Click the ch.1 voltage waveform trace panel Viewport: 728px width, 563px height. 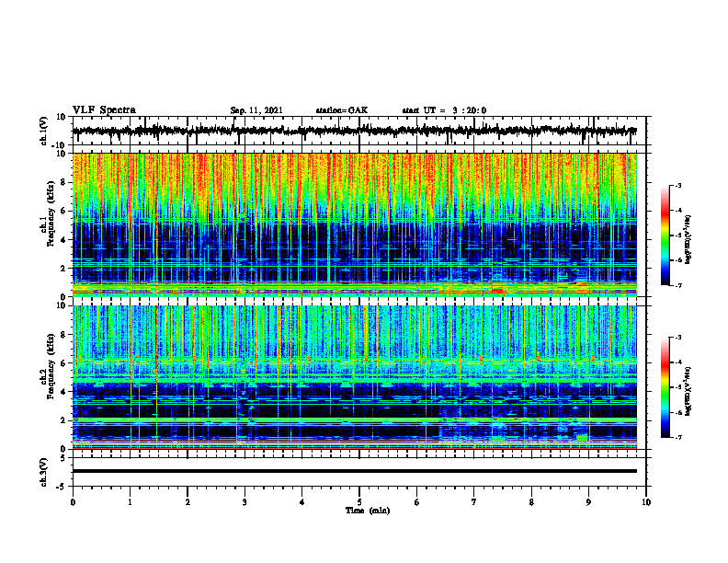click(x=358, y=131)
